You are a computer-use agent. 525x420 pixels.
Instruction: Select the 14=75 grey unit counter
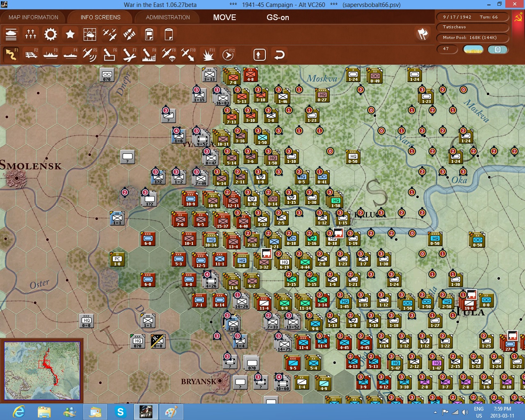284,344
